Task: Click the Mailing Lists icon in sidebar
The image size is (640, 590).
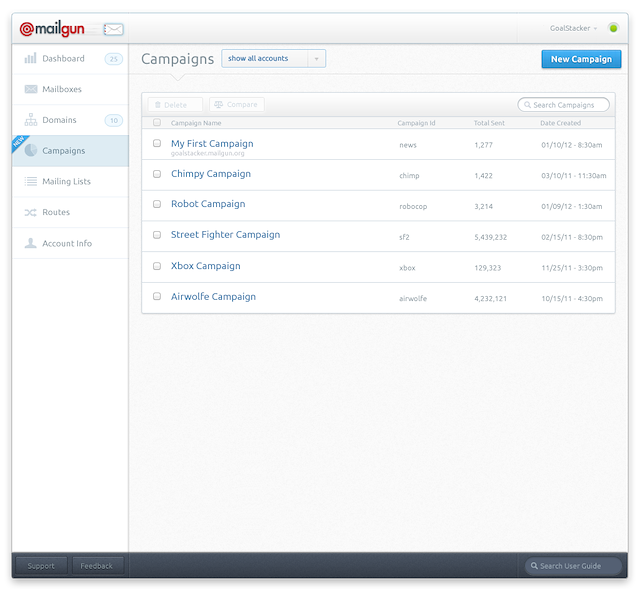Action: pos(31,182)
